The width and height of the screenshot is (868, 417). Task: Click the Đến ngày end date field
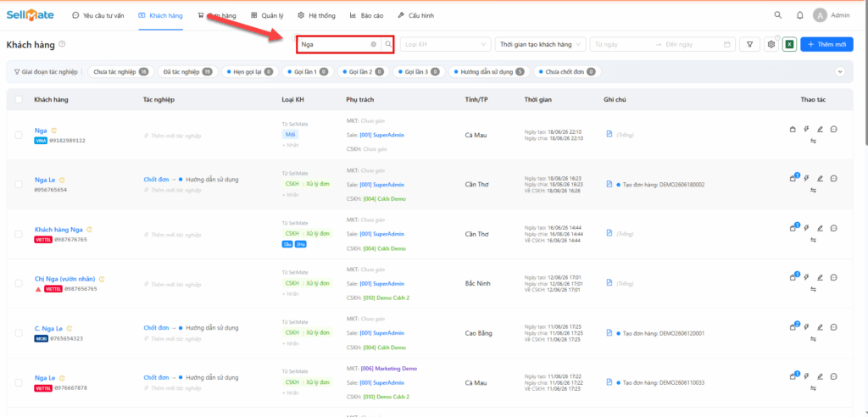tap(692, 44)
